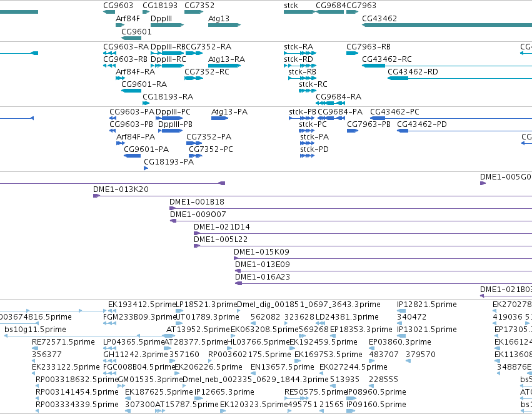Click protein stck-PB

[301, 118]
